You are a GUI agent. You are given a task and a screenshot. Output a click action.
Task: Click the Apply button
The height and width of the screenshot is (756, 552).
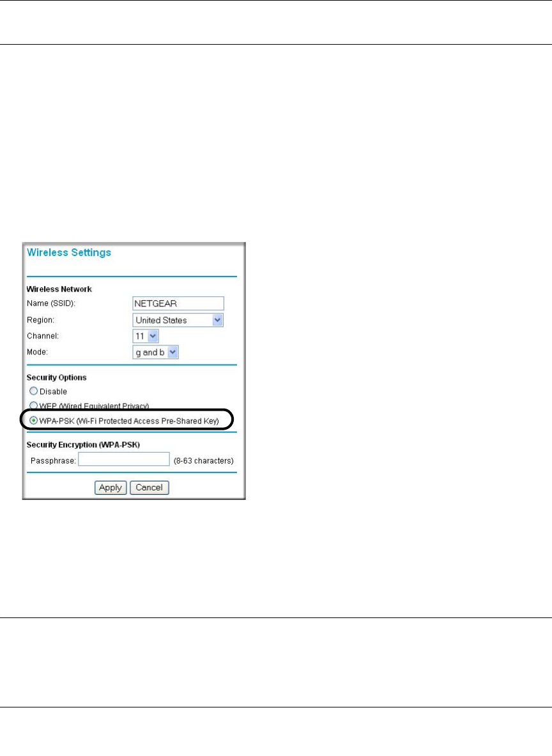(x=111, y=487)
